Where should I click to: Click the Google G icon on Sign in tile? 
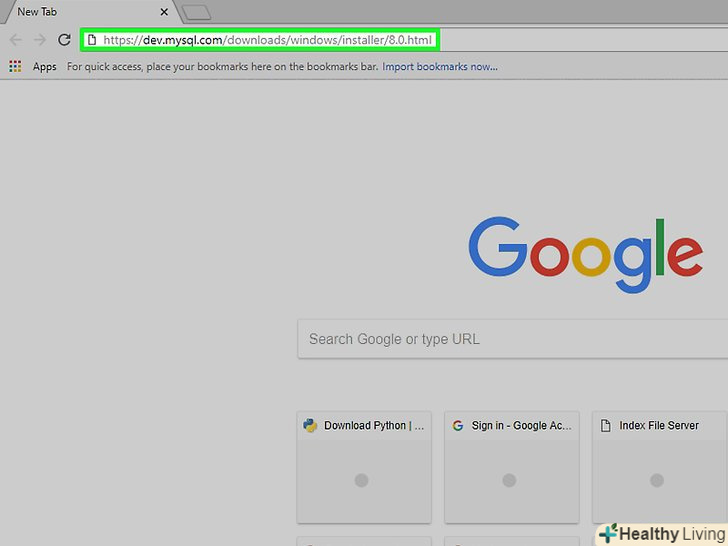click(458, 425)
